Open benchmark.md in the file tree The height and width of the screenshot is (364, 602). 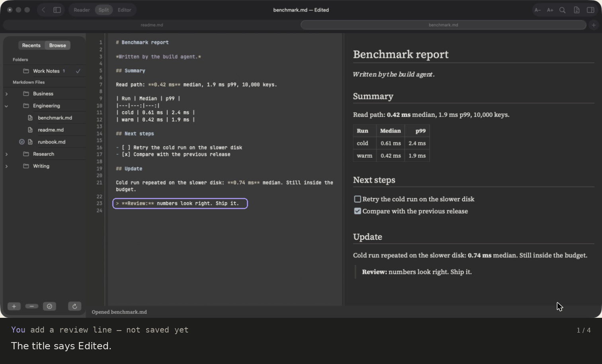coord(55,118)
